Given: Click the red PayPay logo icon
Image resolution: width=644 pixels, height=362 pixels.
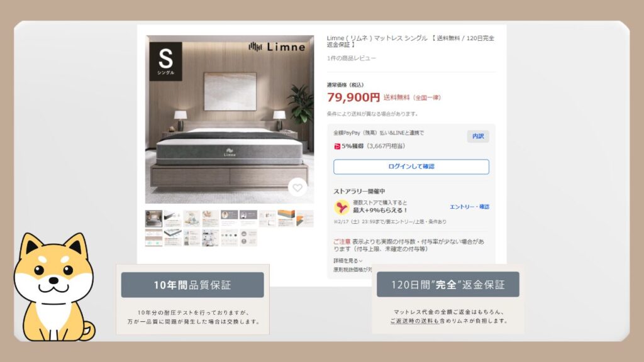Looking at the screenshot, I should tap(337, 146).
